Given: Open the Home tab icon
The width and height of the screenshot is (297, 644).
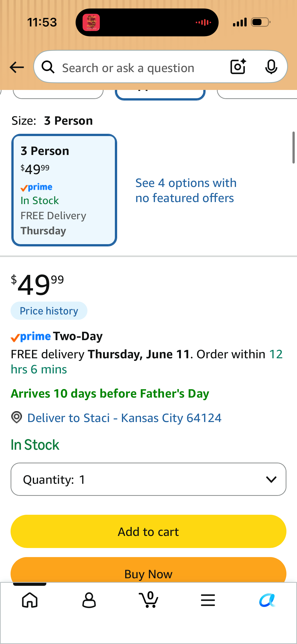Looking at the screenshot, I should [30, 600].
